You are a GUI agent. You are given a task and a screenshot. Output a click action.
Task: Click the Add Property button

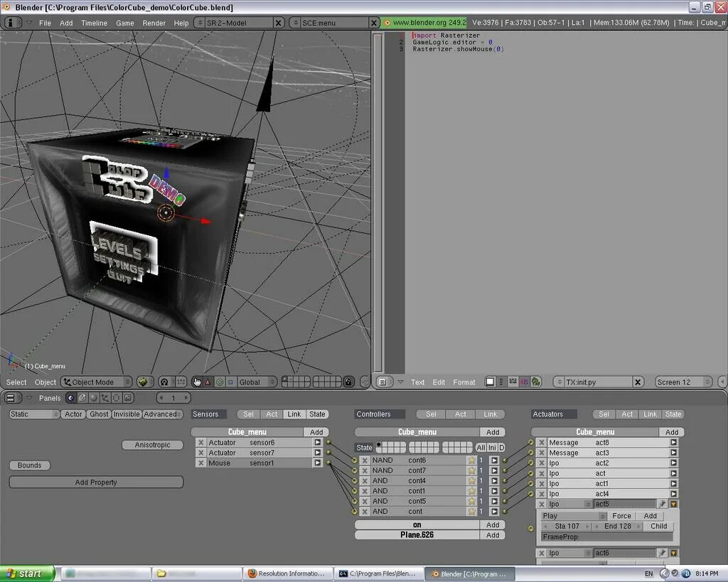96,483
